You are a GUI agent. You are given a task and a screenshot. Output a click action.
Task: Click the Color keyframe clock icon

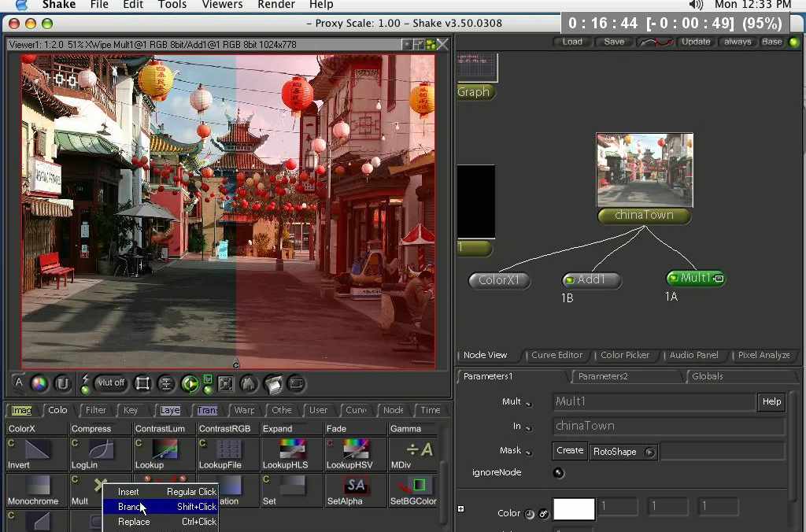coord(530,513)
